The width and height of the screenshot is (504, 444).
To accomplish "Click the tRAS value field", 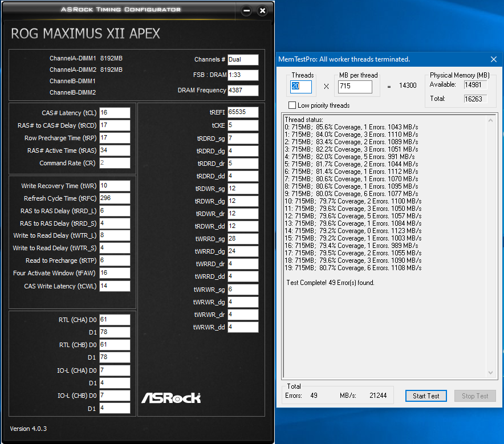I will pyautogui.click(x=115, y=150).
